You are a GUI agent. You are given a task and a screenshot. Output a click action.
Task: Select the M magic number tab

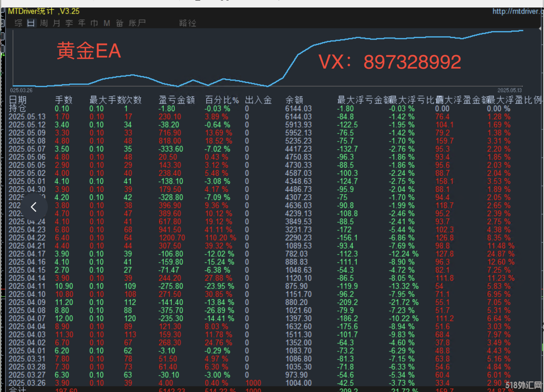(x=107, y=23)
